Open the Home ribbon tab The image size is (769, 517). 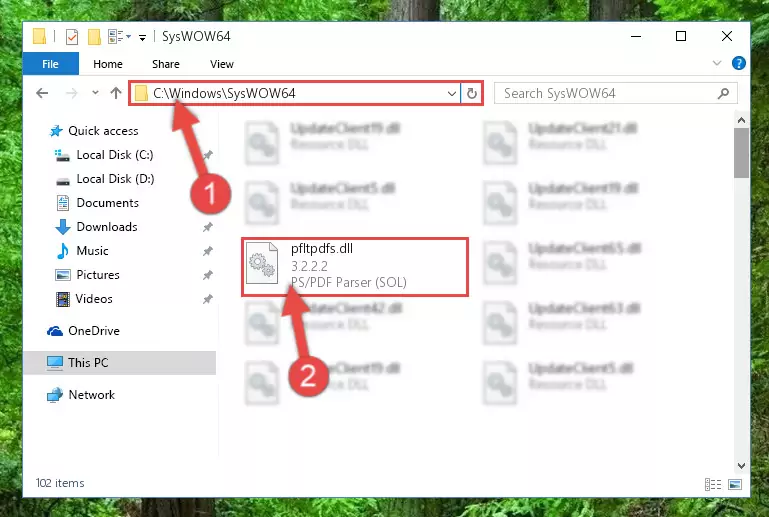point(108,64)
